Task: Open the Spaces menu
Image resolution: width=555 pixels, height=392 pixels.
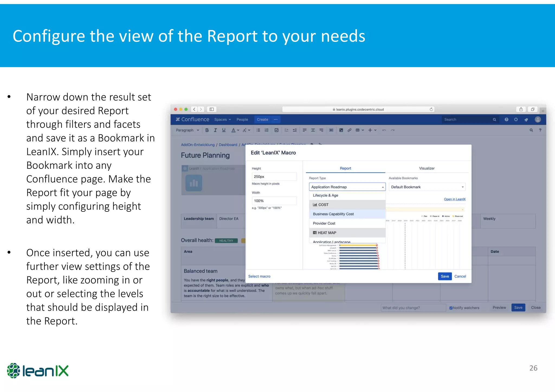Action: [x=222, y=119]
